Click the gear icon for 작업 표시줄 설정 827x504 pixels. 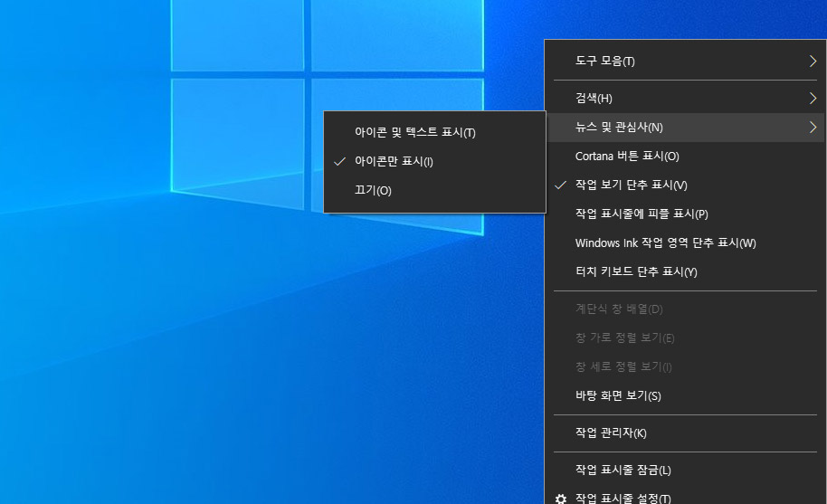[x=561, y=499]
